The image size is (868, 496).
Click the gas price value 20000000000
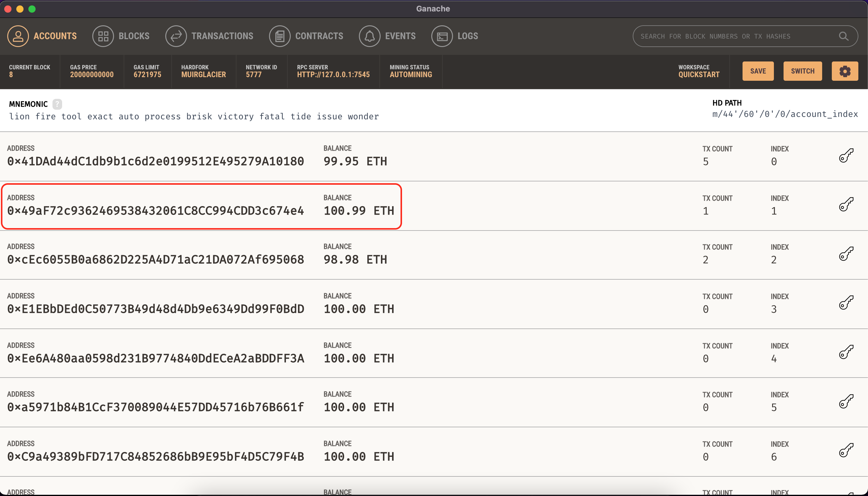coord(92,75)
